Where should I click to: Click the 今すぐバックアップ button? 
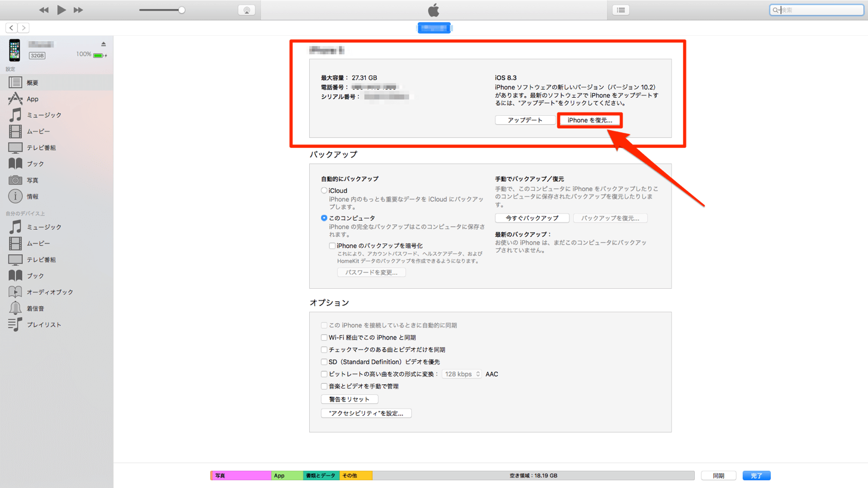[x=532, y=218]
